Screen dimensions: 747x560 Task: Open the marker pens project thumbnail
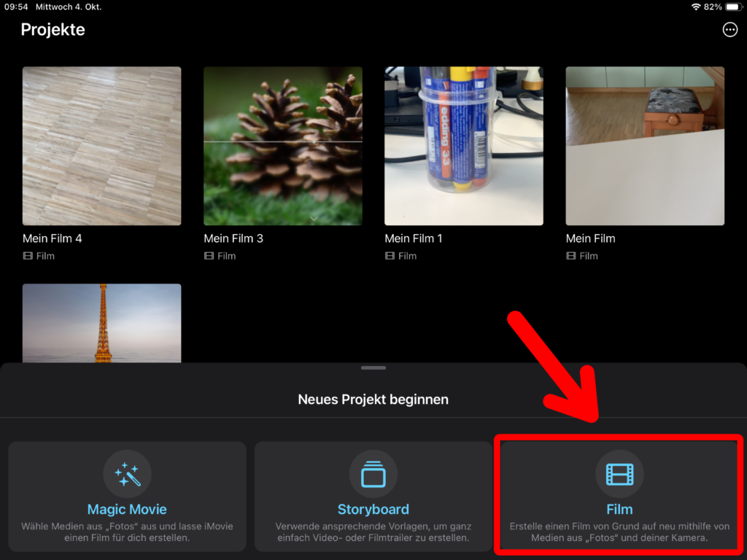tap(464, 146)
